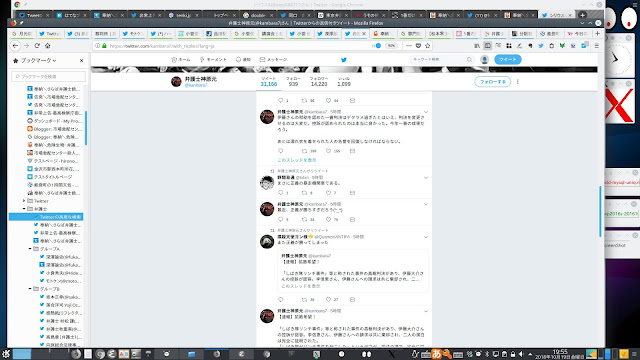Click the page vertical scrollbar thumb
The width and height of the screenshot is (640, 360).
tap(600, 211)
